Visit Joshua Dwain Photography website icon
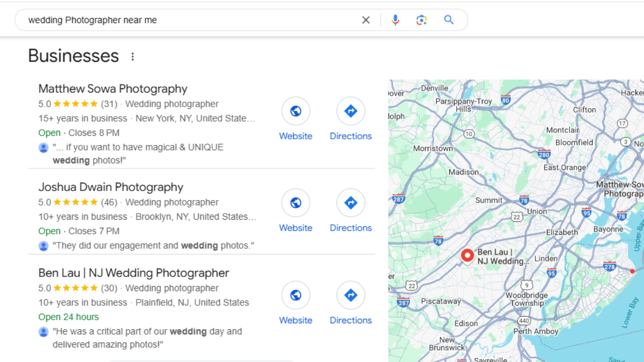644x362 pixels. (295, 203)
